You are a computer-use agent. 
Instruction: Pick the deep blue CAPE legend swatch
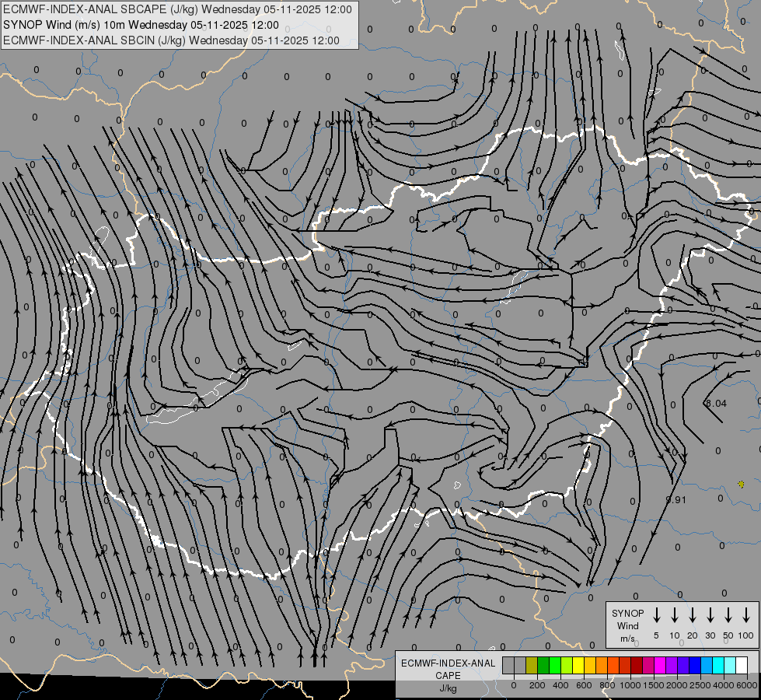click(695, 665)
